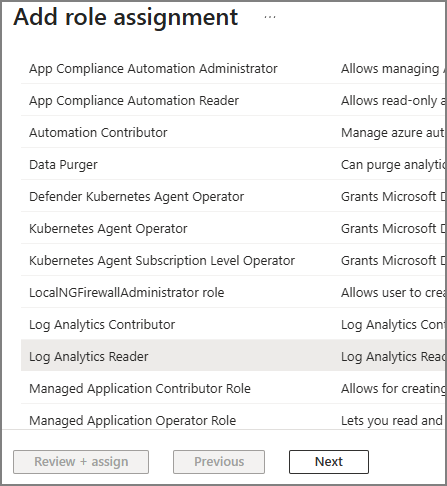
Task: Open the ellipsis more options menu
Action: tap(270, 17)
